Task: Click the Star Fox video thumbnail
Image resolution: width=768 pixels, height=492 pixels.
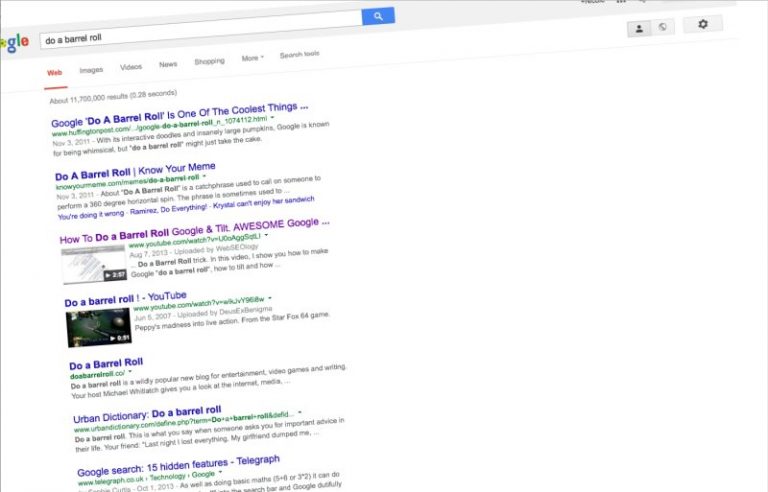Action: pos(98,328)
